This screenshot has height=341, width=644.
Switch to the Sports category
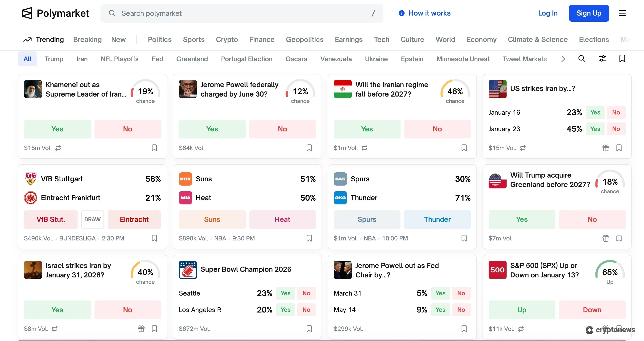click(194, 39)
